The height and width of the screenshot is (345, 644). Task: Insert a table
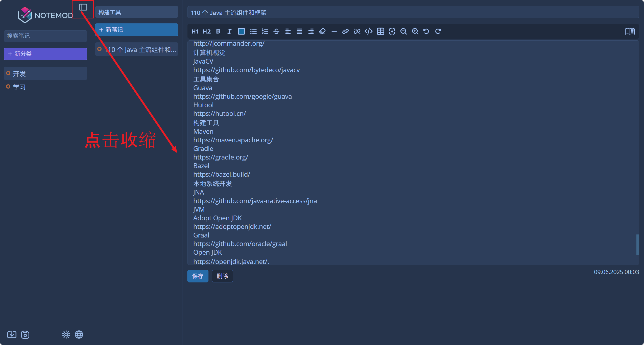(380, 31)
